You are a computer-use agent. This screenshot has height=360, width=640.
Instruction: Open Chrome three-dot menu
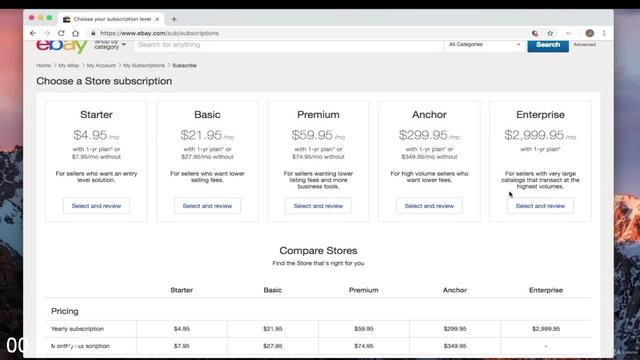tap(604, 33)
